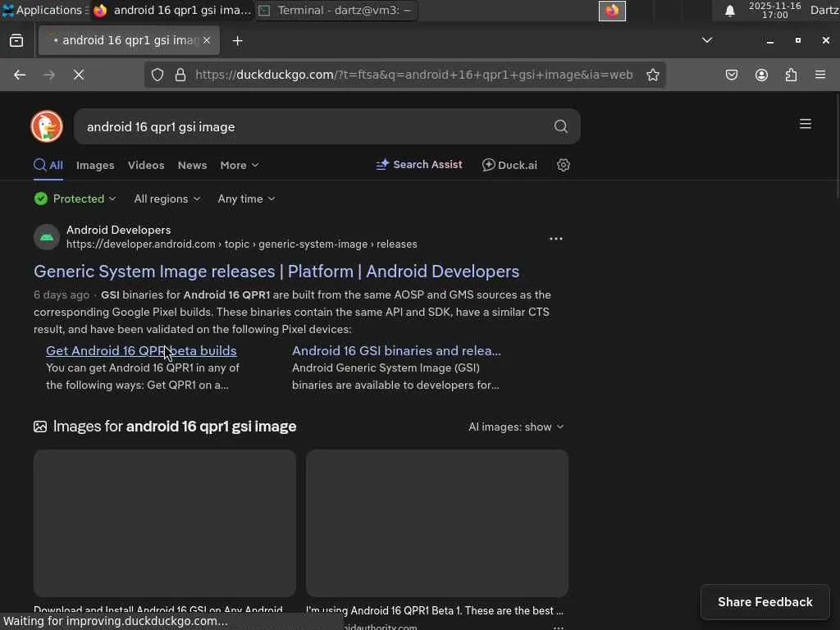The height and width of the screenshot is (630, 840).
Task: Switch to the Terminal dartz@vm3 taskbar window
Action: click(336, 10)
